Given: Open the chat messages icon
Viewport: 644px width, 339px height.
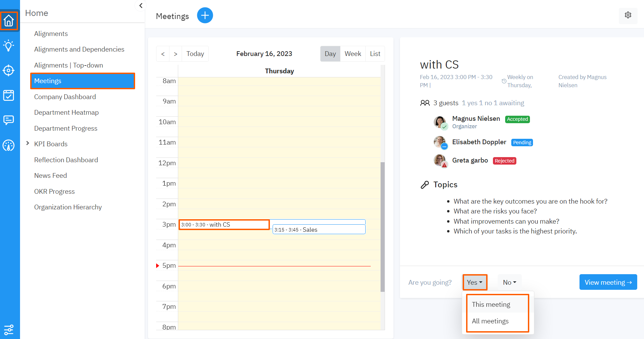Looking at the screenshot, I should pos(9,120).
